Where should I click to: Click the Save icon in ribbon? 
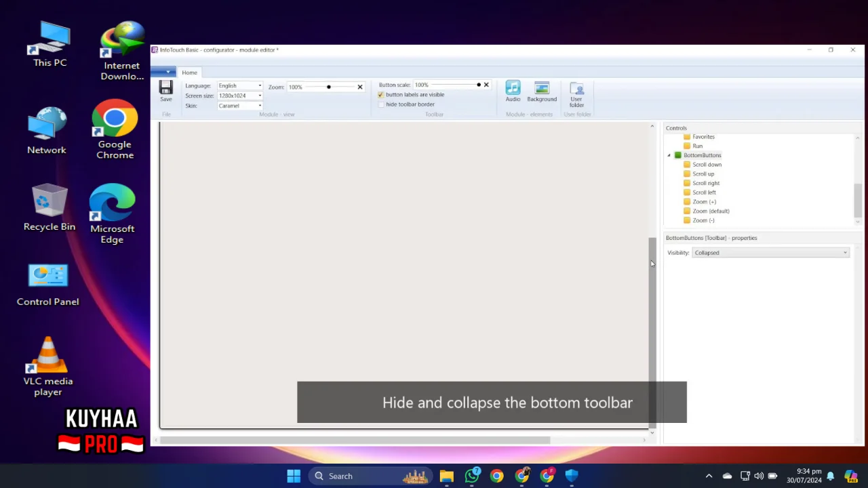[x=165, y=91]
